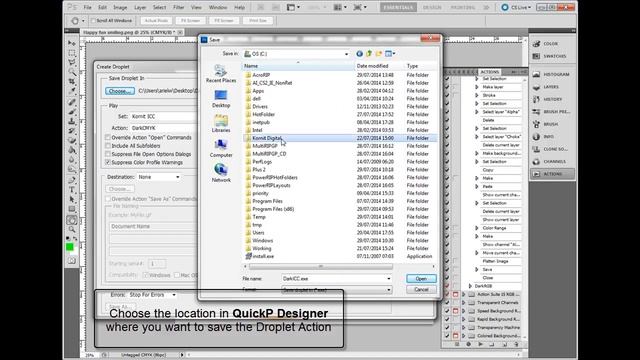Viewport: 640px width, 360px height.
Task: Select the Kornit Digital folder row
Action: [x=339, y=138]
